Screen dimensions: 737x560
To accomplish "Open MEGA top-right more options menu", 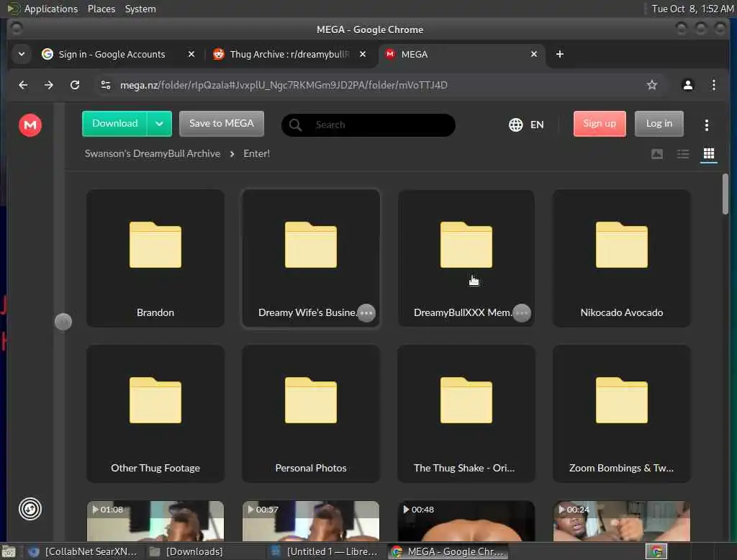I will pos(707,125).
